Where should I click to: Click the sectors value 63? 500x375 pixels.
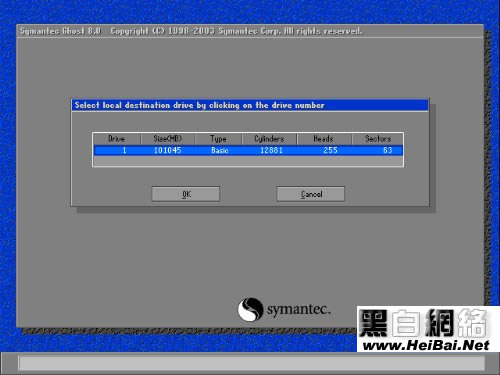pyautogui.click(x=388, y=150)
